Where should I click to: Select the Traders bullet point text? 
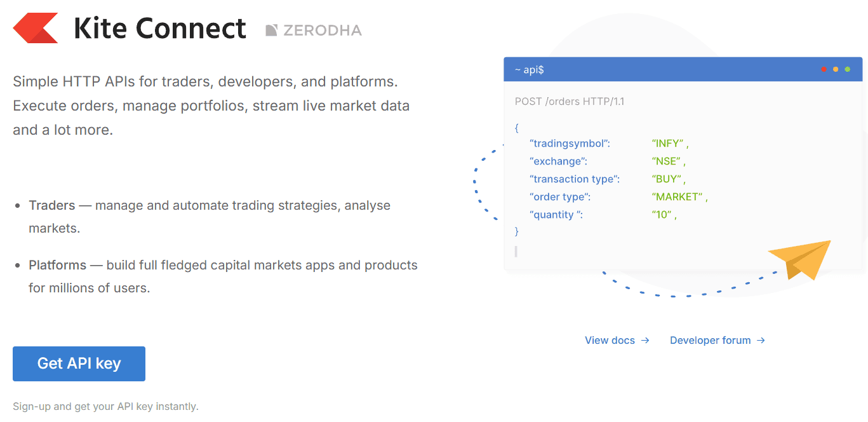(210, 205)
